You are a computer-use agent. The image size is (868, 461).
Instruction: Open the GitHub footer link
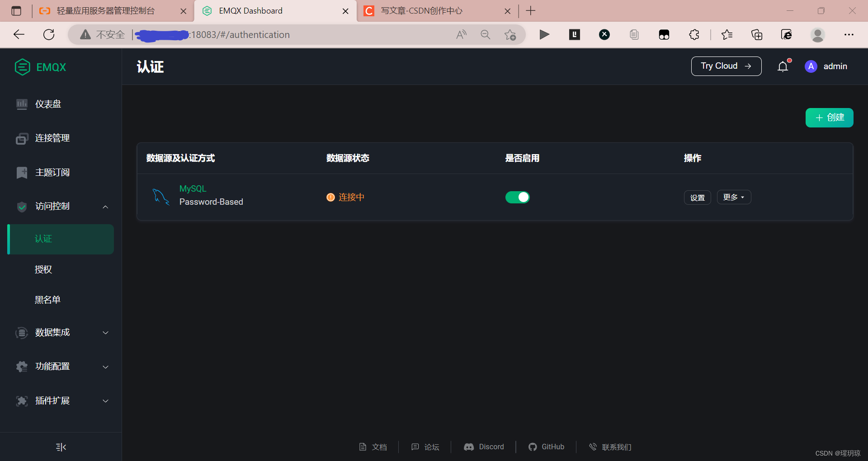coord(546,447)
